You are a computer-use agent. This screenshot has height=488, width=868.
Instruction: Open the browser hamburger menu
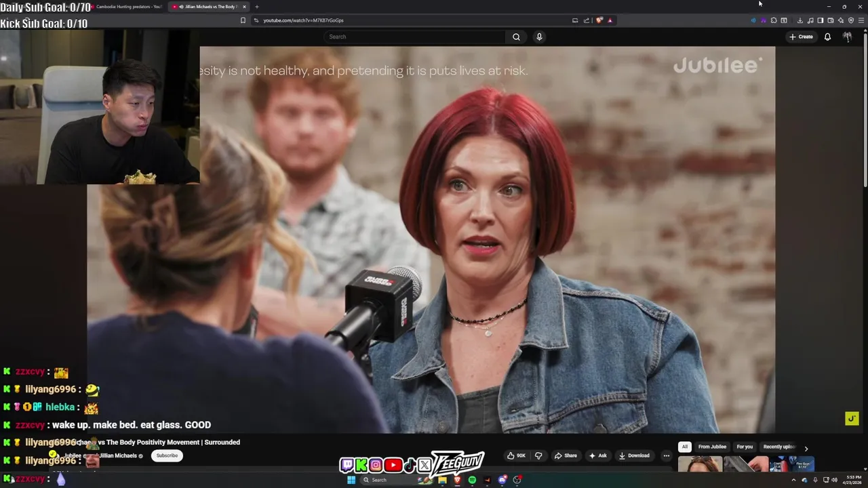tap(861, 20)
